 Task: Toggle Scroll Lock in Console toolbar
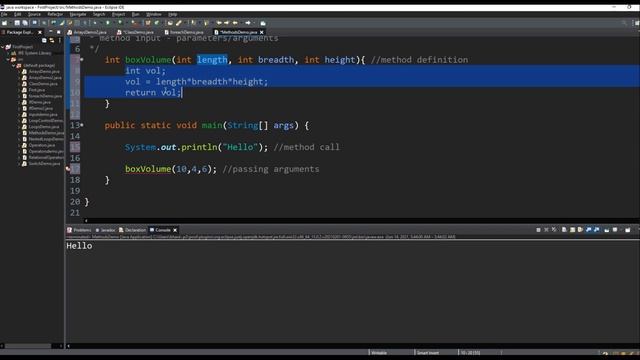pyautogui.click(x=572, y=230)
